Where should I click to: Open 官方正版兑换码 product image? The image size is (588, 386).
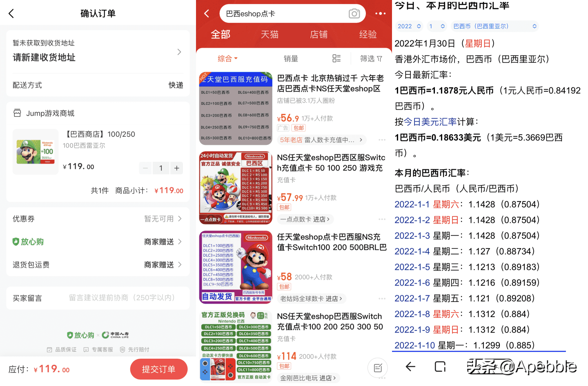tap(236, 346)
